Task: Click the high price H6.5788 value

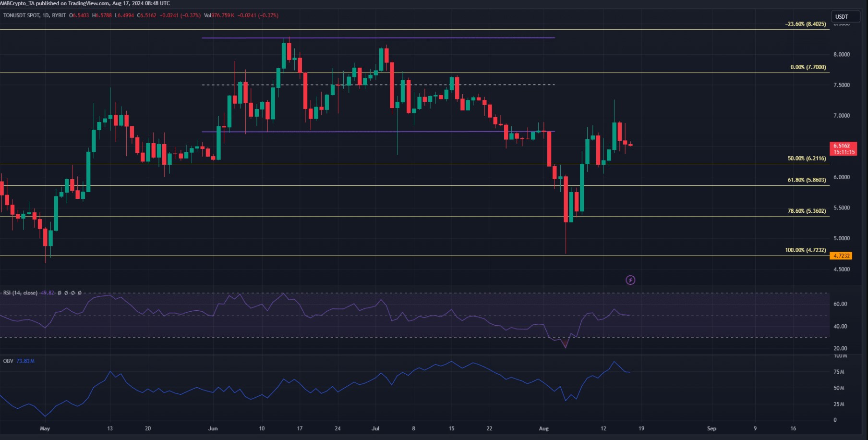Action: point(102,15)
